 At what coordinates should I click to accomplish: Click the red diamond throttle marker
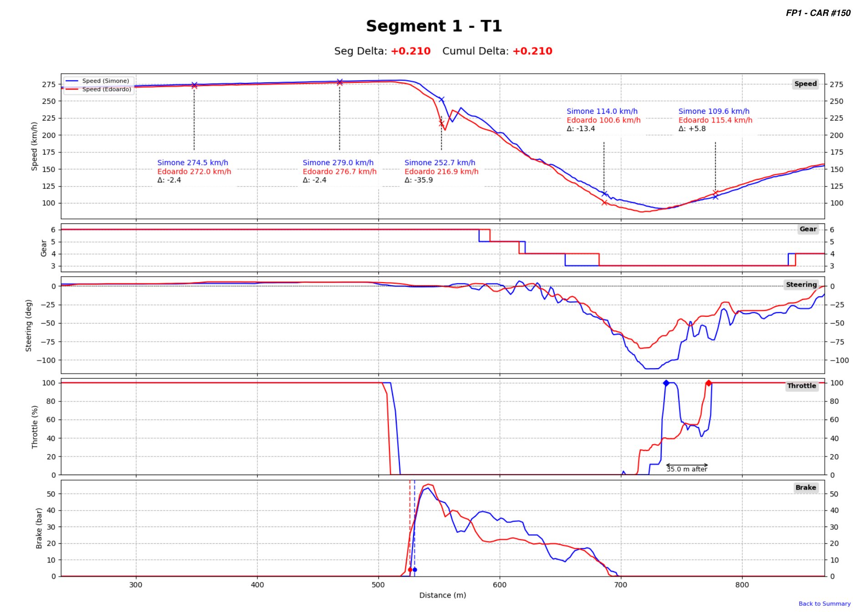click(709, 383)
